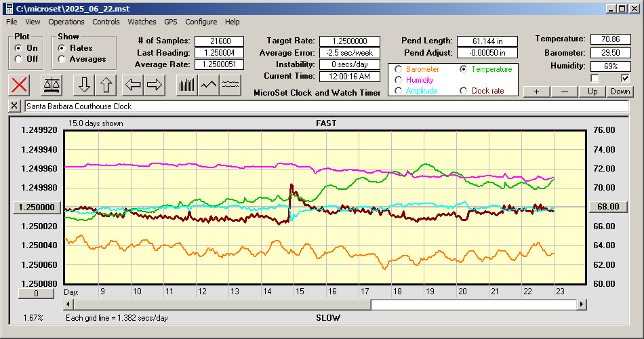Click the 68.00 right axis button

[608, 207]
